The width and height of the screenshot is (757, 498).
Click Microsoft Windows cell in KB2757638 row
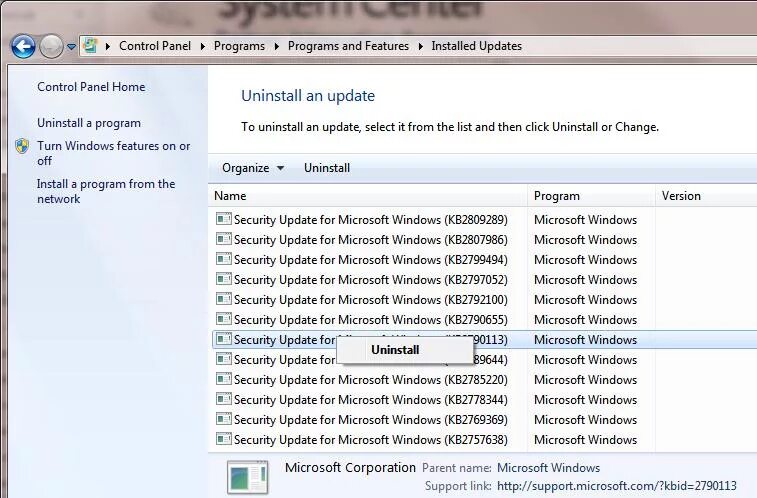tap(586, 440)
